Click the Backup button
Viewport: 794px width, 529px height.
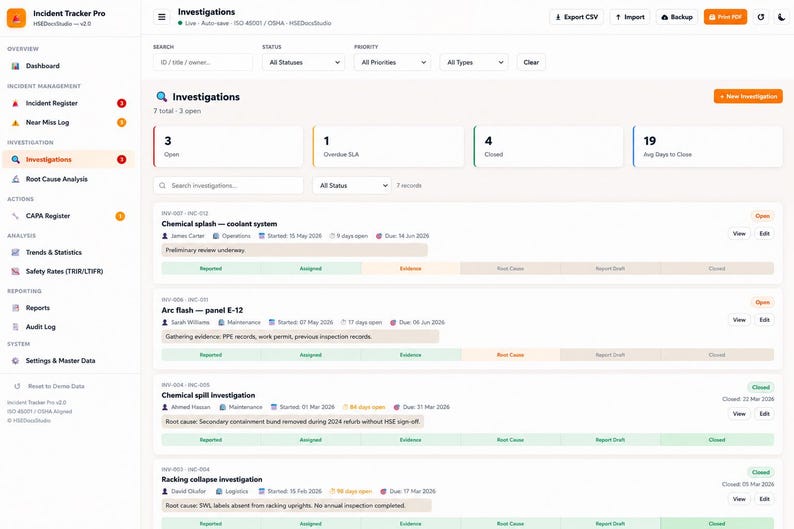click(677, 17)
